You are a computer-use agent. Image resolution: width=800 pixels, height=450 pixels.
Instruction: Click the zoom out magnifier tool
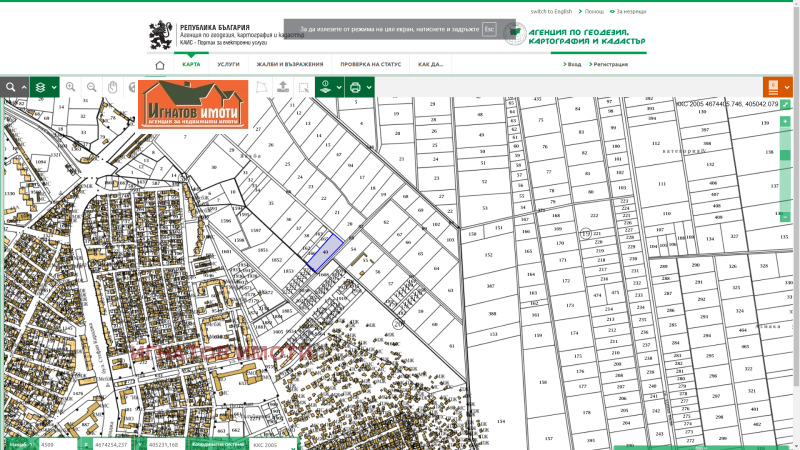92,87
